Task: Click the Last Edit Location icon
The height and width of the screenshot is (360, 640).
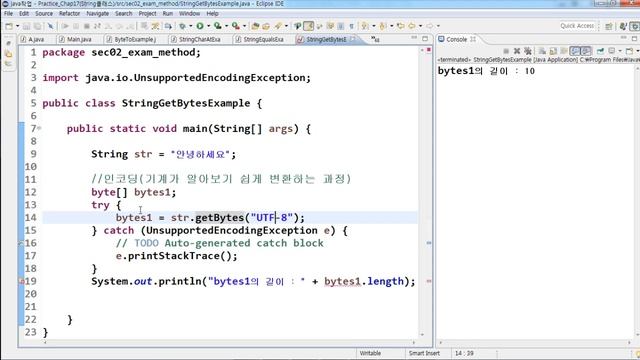Action: [401, 26]
